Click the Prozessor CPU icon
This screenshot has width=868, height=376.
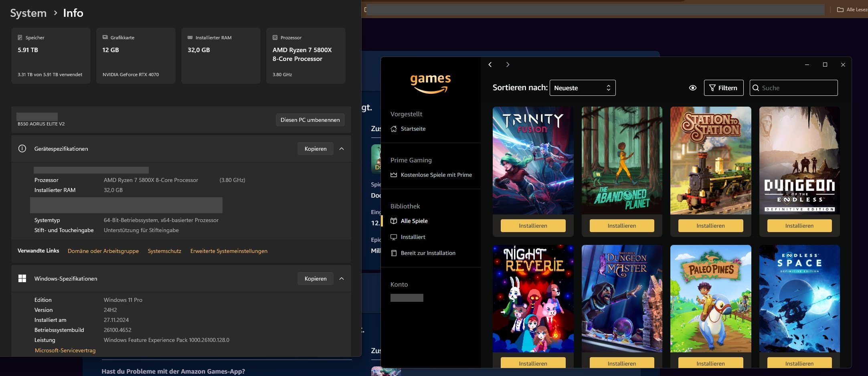pyautogui.click(x=275, y=38)
